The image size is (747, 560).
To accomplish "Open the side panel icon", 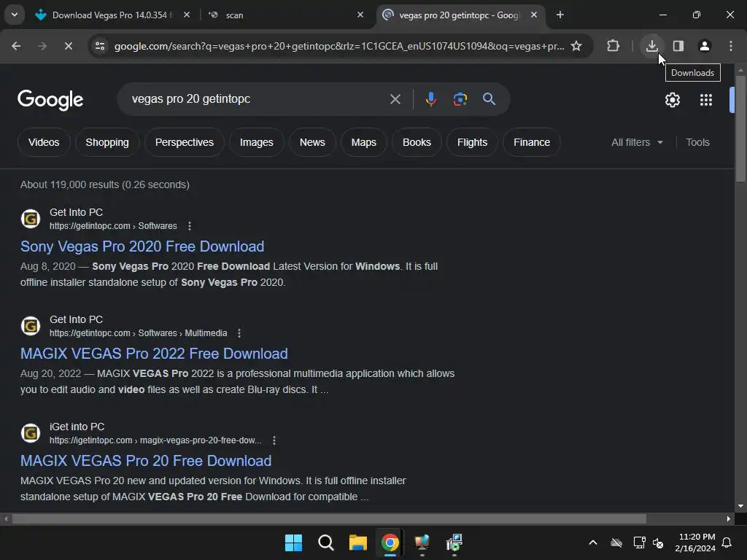I will coord(678,46).
